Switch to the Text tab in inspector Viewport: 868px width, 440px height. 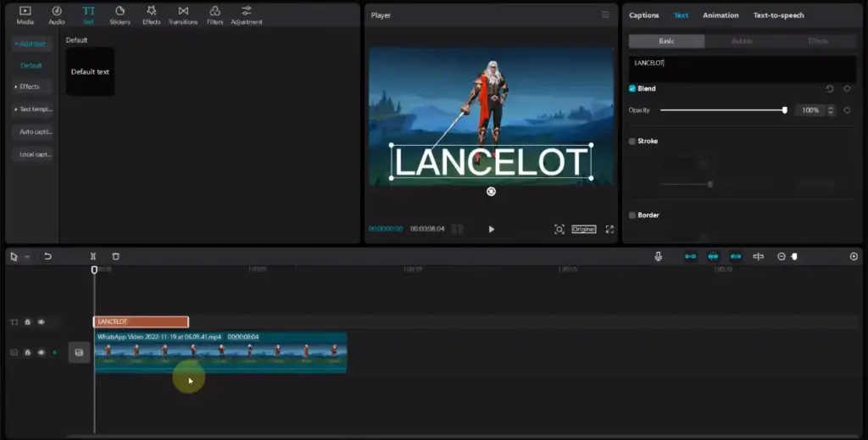[681, 15]
